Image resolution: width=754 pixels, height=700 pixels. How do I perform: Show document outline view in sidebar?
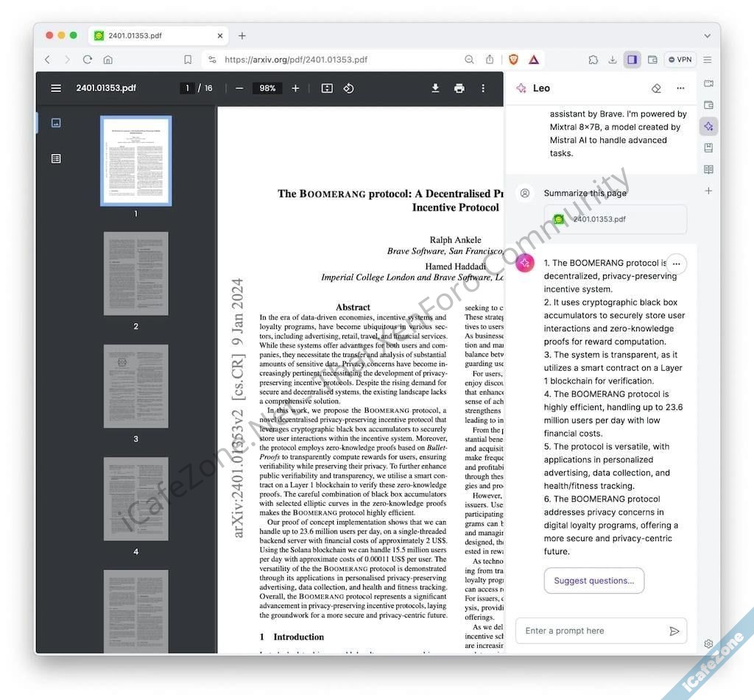pos(56,158)
